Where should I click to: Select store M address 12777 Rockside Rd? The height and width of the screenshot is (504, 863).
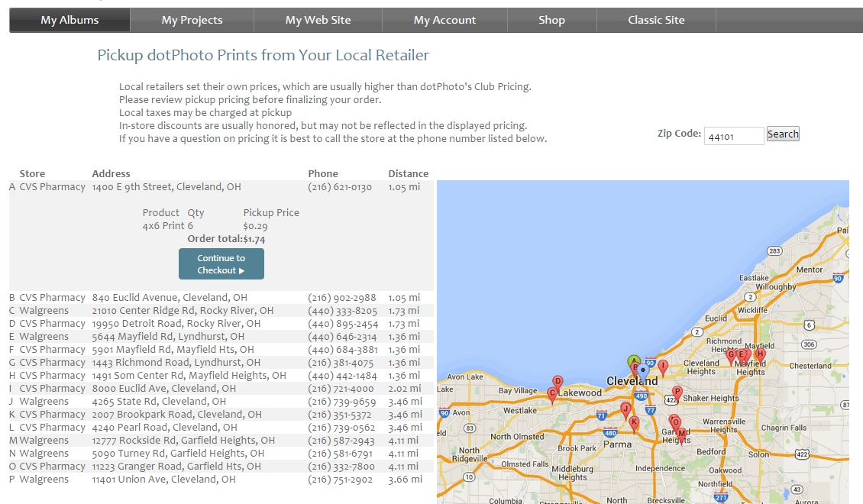point(183,440)
